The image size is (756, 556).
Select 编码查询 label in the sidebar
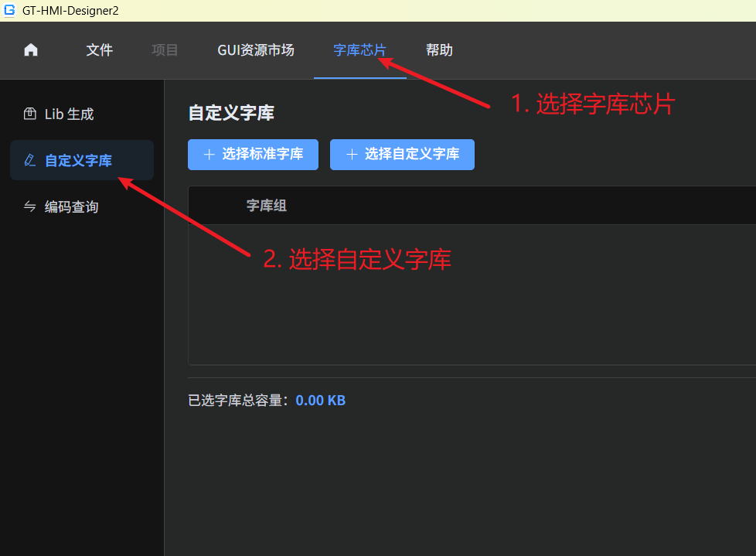tap(71, 207)
